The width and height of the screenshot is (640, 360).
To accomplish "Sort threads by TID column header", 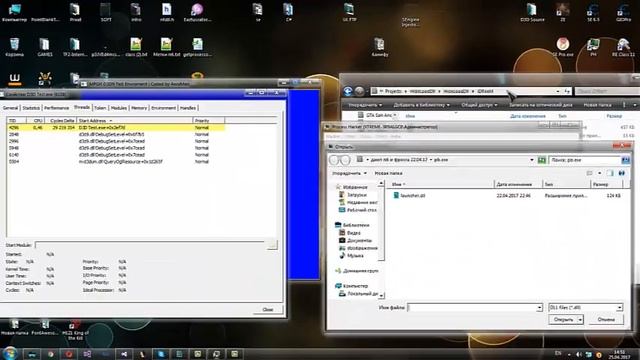I will (16, 120).
